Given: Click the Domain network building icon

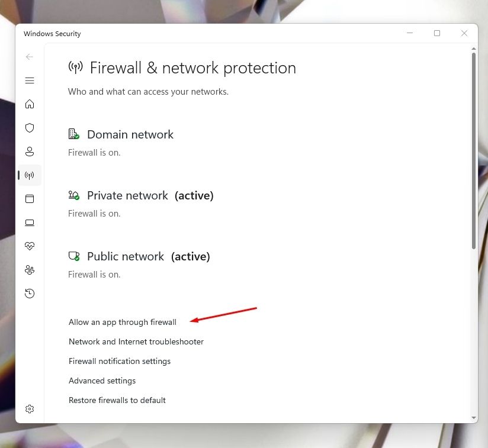Looking at the screenshot, I should pos(73,134).
